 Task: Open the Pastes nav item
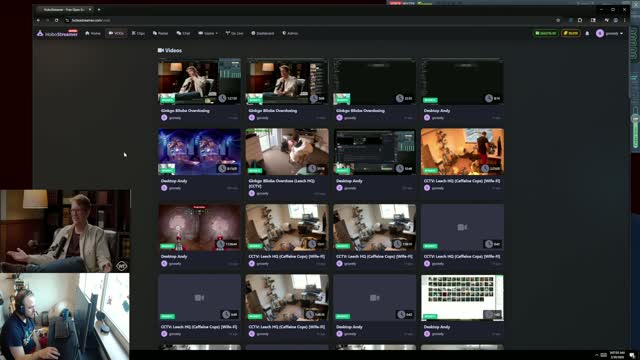pyautogui.click(x=160, y=33)
